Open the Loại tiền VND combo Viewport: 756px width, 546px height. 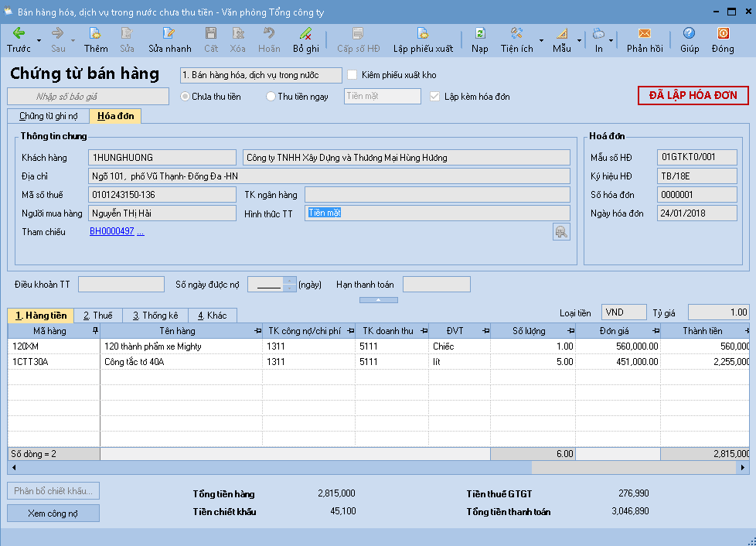click(624, 312)
